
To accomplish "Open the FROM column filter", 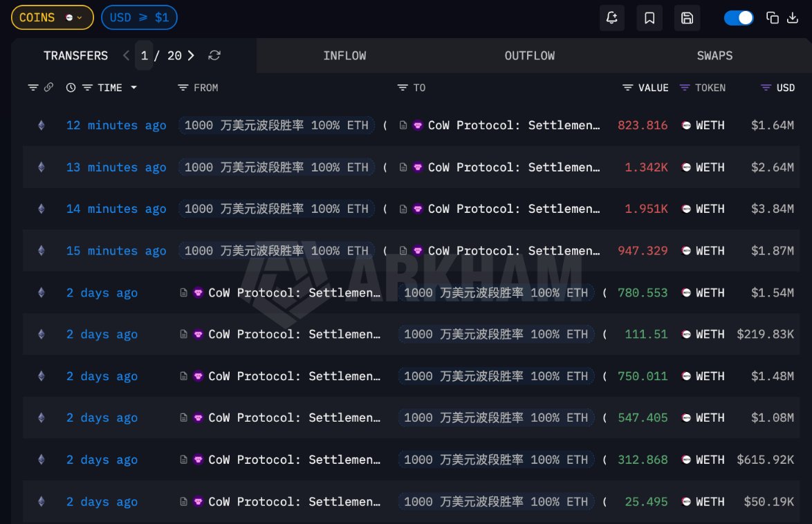I will [183, 88].
